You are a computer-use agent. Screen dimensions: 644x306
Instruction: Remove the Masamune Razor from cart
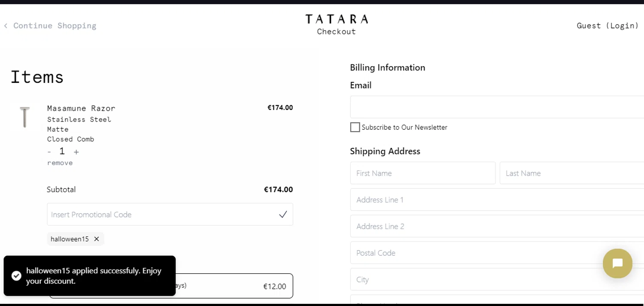coord(60,163)
